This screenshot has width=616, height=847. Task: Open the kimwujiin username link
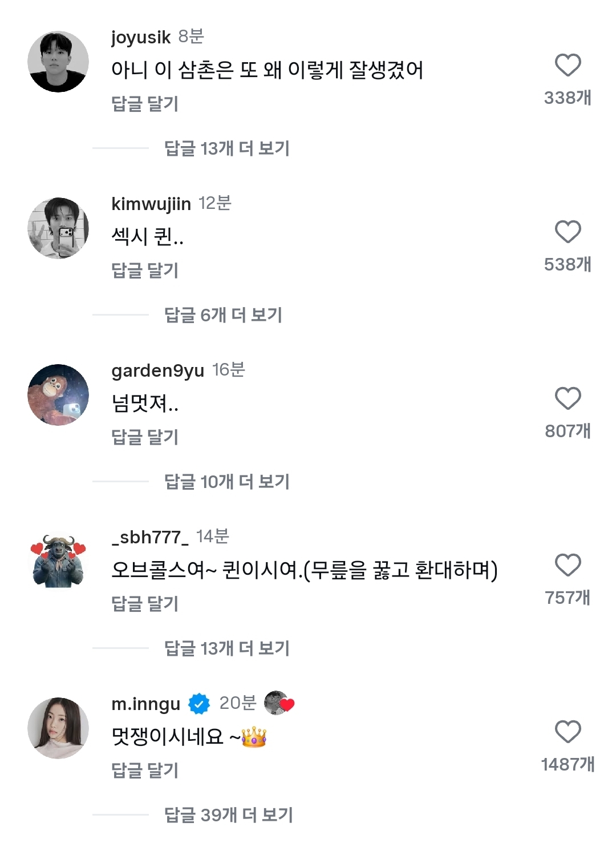tap(151, 204)
